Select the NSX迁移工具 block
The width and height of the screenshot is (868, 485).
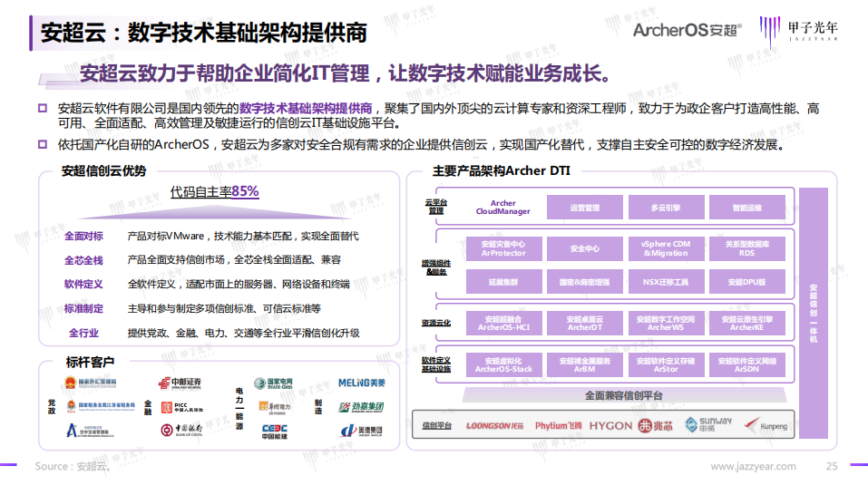(666, 282)
